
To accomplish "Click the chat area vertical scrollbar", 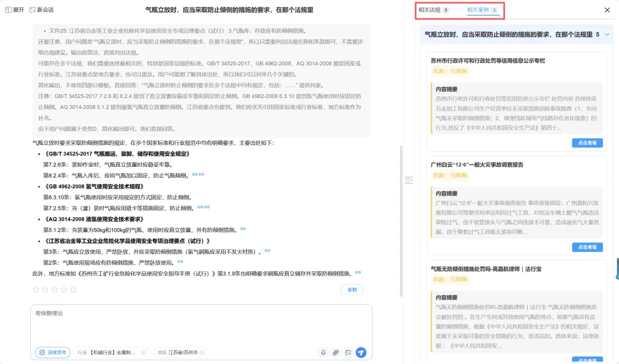I will click(x=401, y=221).
